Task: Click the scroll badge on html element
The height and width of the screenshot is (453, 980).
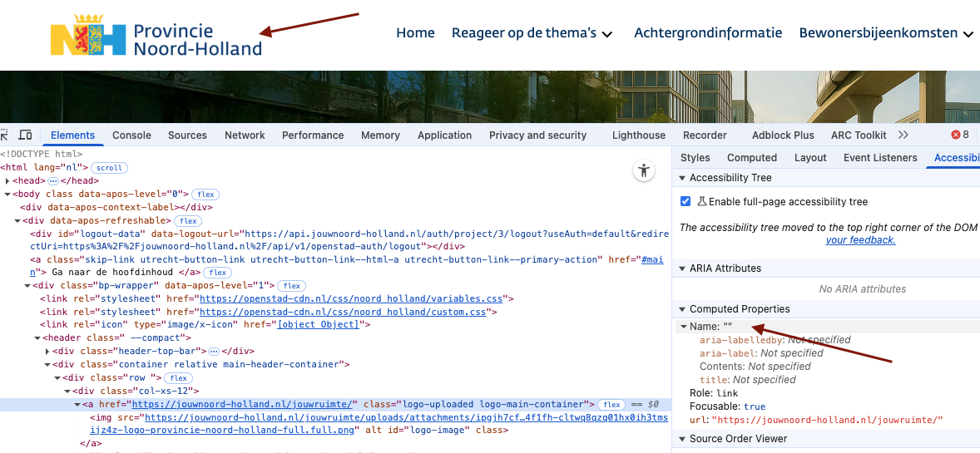Action: click(x=108, y=168)
